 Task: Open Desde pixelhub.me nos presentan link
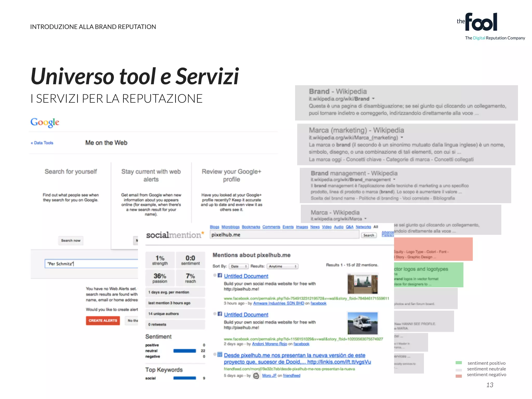pos(297,358)
